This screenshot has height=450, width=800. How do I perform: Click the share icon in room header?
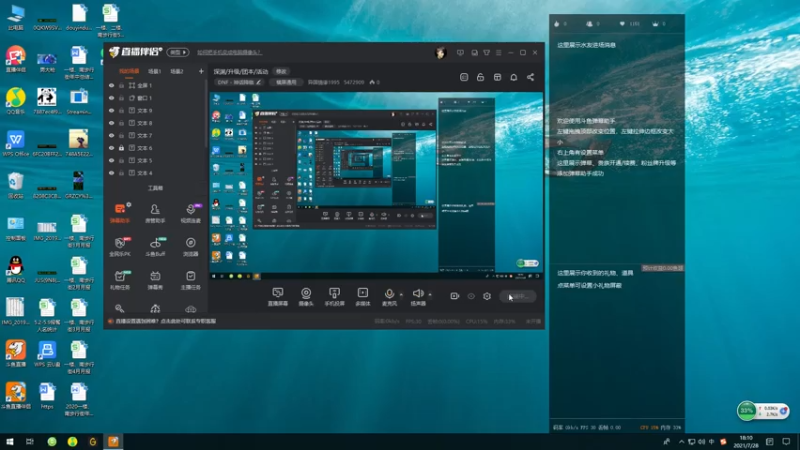531,77
